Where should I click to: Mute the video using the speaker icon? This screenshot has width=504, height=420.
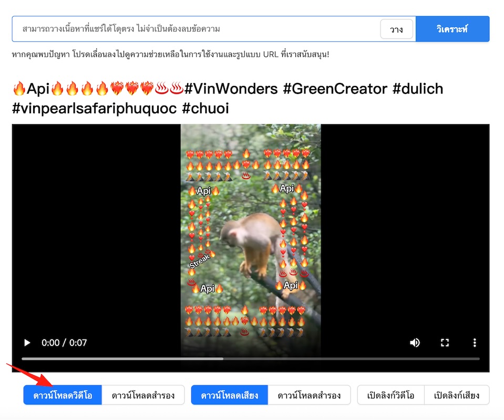(415, 343)
